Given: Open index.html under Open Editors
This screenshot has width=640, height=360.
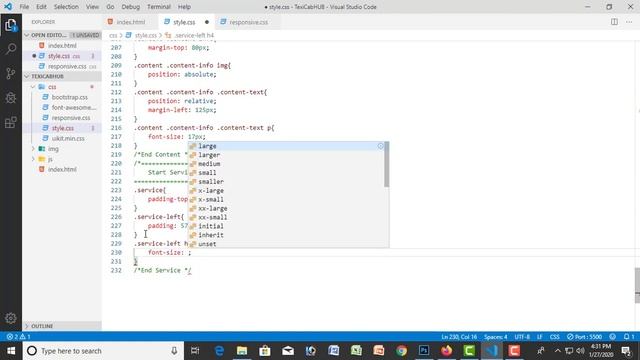Looking at the screenshot, I should pos(62,45).
